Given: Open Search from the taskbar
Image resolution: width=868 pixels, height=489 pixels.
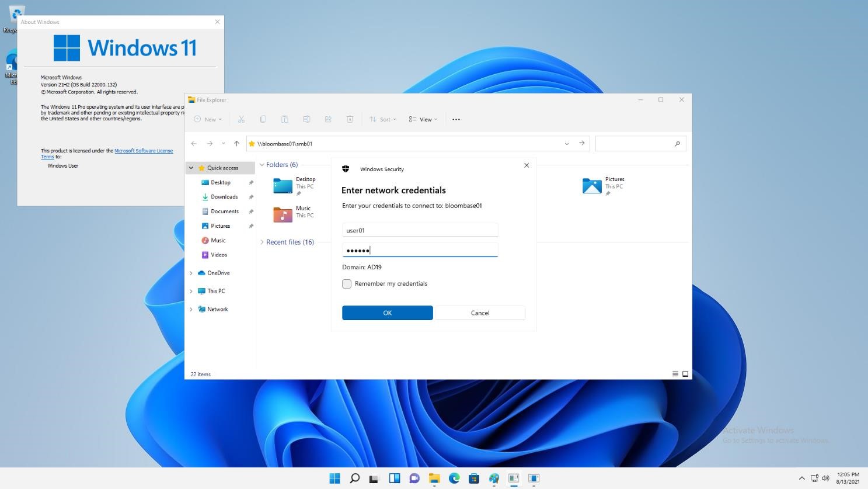Looking at the screenshot, I should pyautogui.click(x=354, y=478).
